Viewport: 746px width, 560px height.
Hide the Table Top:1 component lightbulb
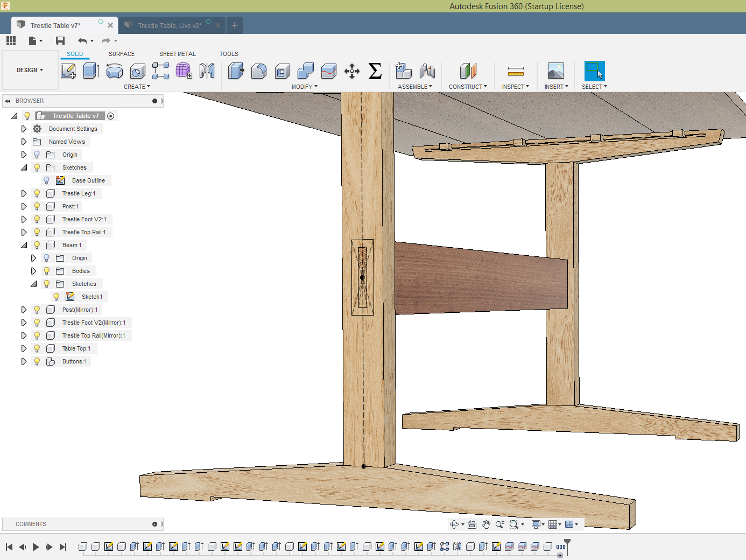pyautogui.click(x=37, y=348)
